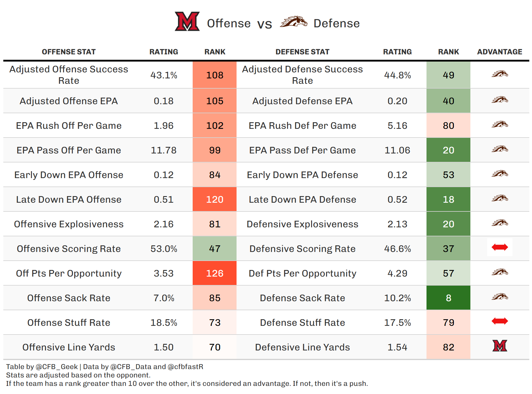Click the Miami M logo in header
Viewport: 532px width, 394px height.
pos(187,21)
